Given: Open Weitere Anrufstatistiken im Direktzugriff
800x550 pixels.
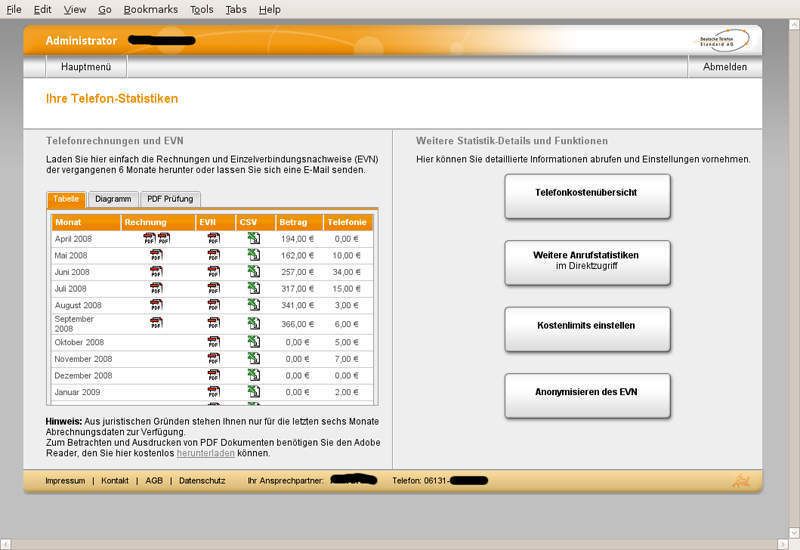Looking at the screenshot, I should click(x=587, y=263).
